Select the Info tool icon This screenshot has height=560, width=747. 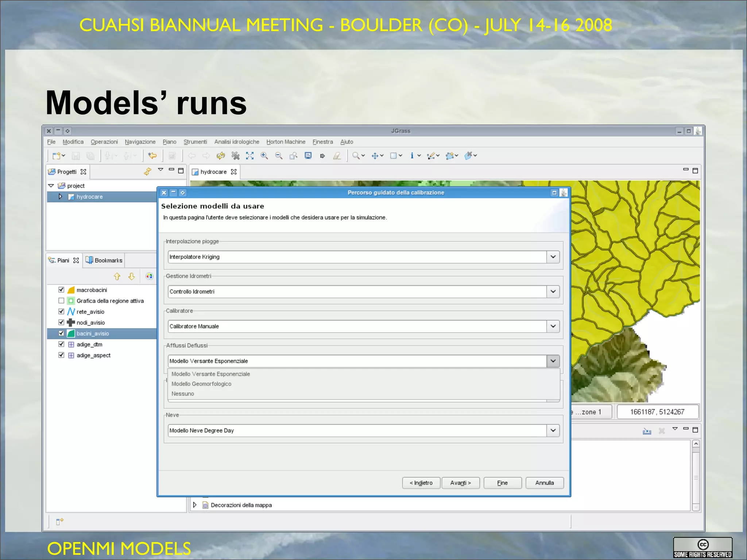(412, 156)
